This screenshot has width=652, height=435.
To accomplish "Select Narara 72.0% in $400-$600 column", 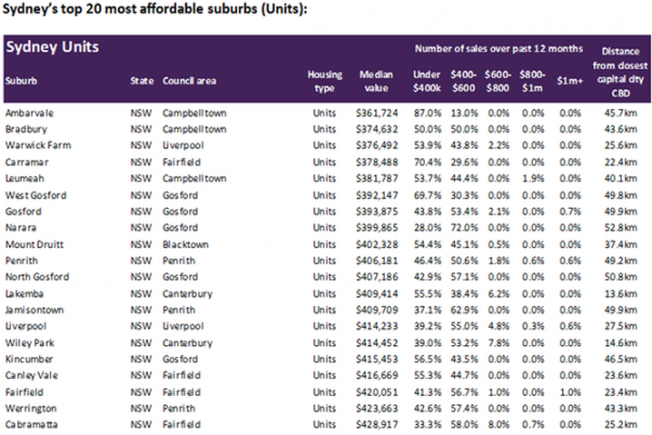I will 464,228.
